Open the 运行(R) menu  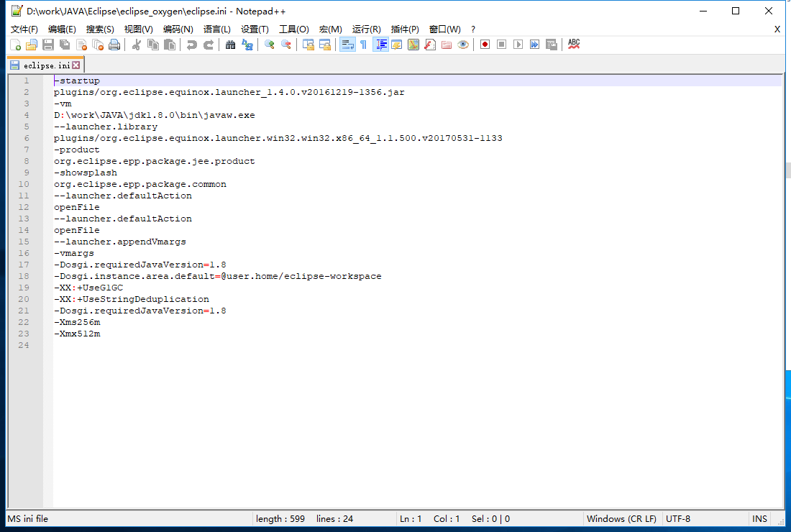coord(366,29)
